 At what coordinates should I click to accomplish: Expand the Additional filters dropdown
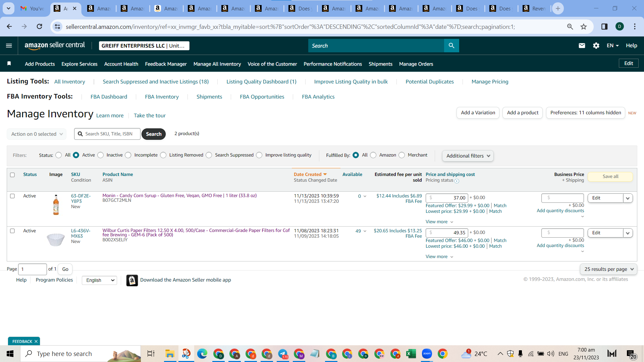coord(468,156)
